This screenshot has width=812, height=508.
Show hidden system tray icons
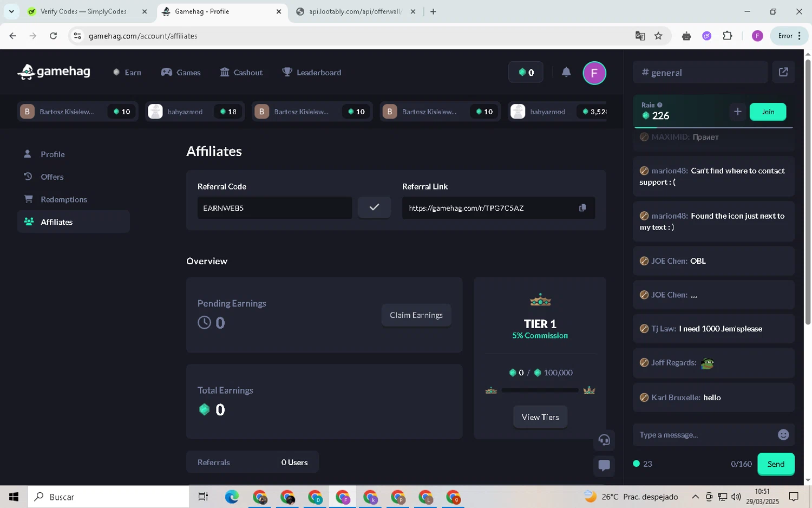pos(695,497)
